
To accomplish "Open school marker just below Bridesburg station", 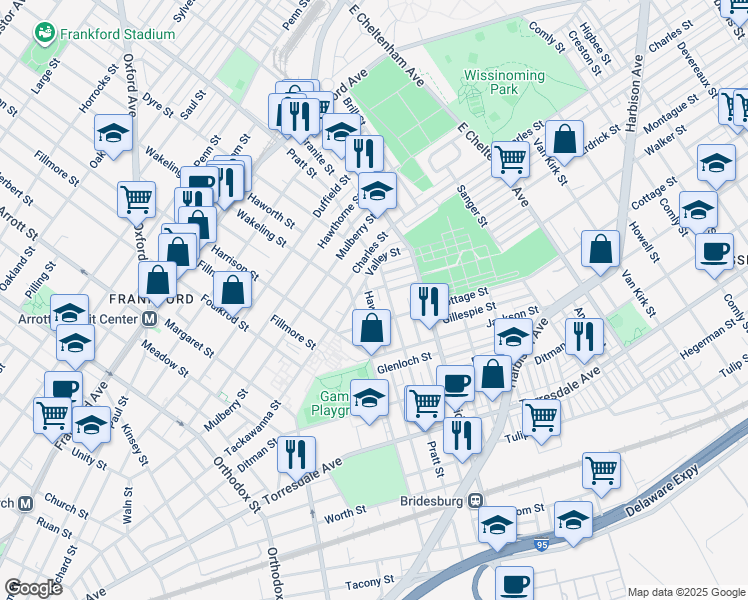I will click(x=497, y=528).
